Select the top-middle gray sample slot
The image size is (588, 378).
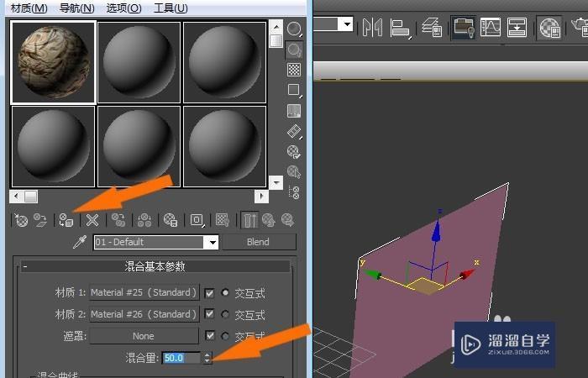pyautogui.click(x=139, y=62)
